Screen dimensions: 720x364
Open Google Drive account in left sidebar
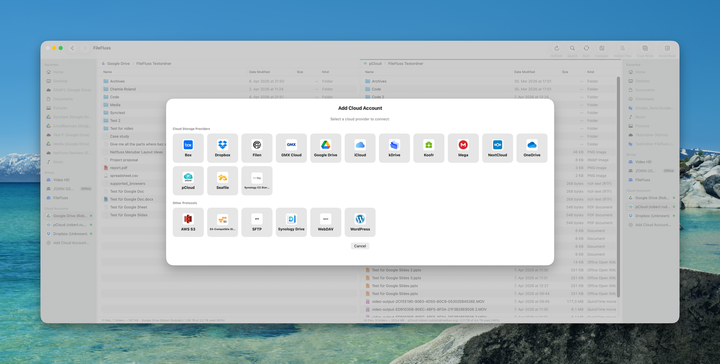tap(69, 216)
